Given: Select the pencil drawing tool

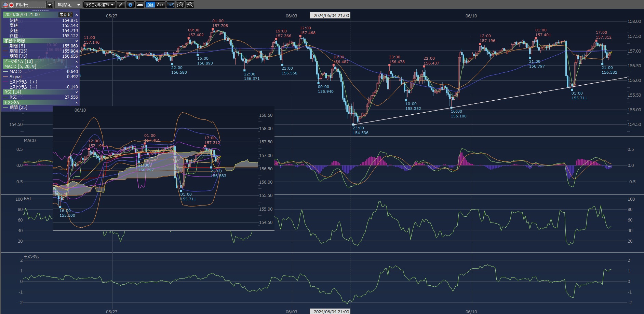Looking at the screenshot, I should click(x=121, y=5).
